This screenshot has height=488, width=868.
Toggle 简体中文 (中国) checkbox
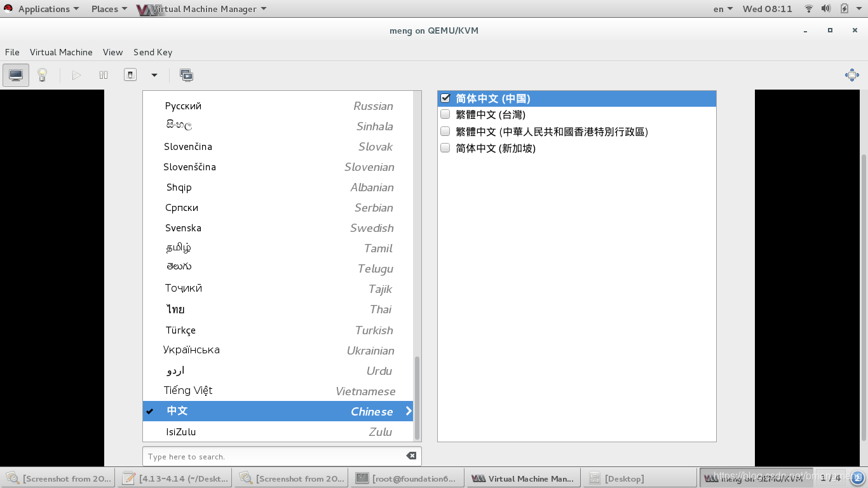tap(445, 98)
